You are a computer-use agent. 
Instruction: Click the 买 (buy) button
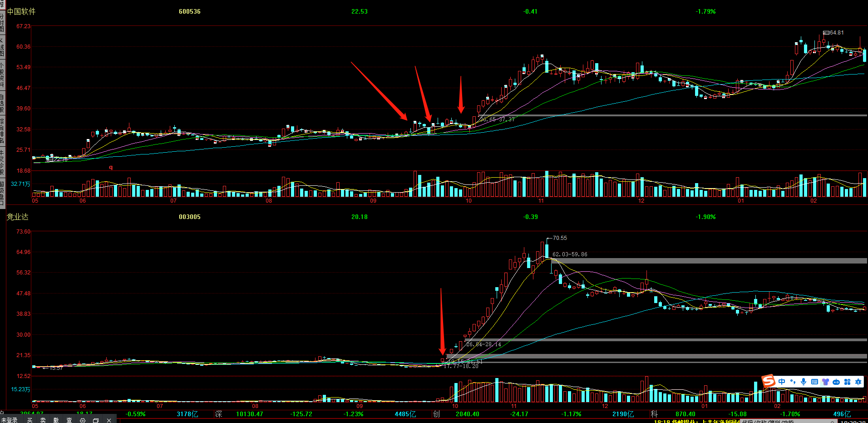pos(30,420)
